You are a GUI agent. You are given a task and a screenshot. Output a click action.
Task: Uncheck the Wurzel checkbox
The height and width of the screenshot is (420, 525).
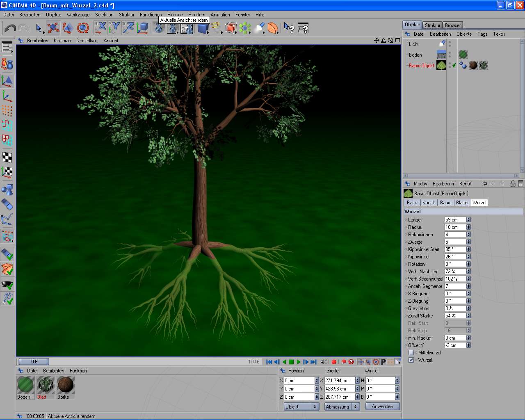[411, 360]
